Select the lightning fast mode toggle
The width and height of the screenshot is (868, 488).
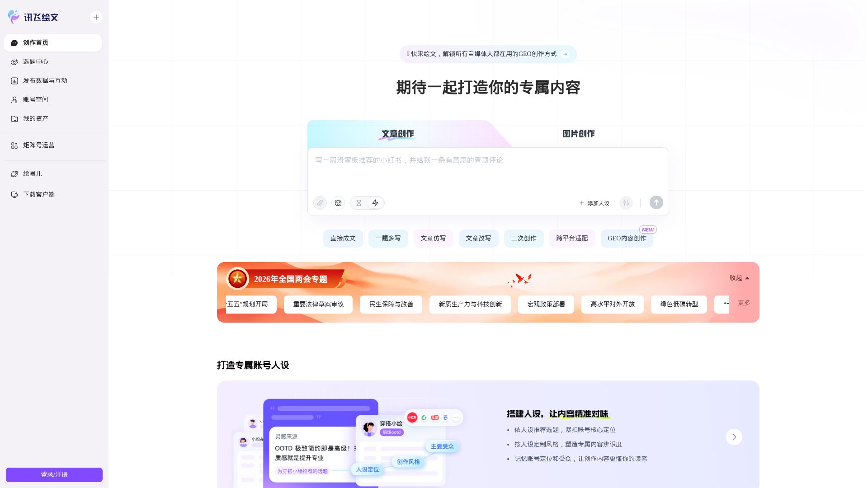coord(375,203)
